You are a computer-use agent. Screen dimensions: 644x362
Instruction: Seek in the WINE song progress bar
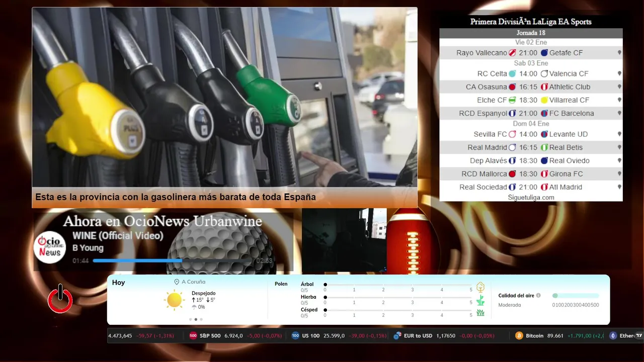[x=173, y=260]
